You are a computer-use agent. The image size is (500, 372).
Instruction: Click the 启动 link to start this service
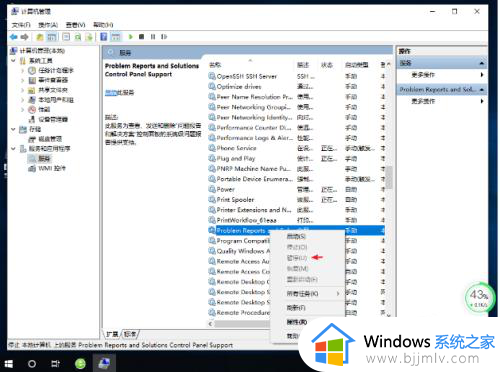click(110, 92)
